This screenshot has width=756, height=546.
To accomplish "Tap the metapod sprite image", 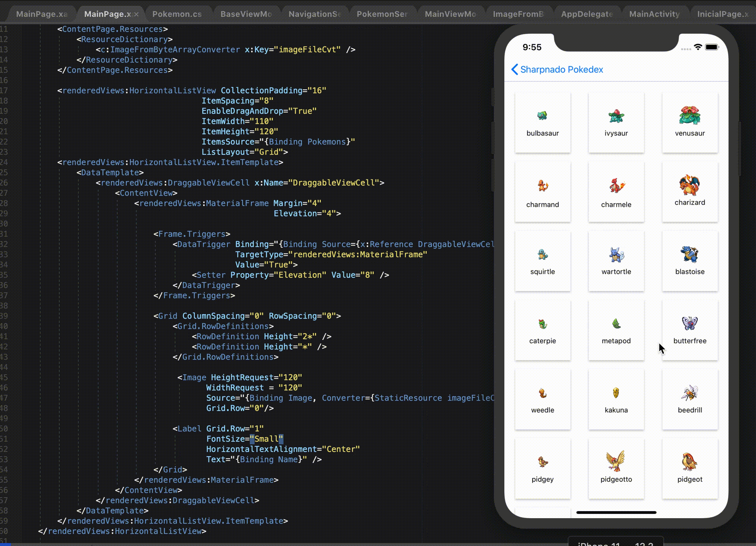I will (x=616, y=324).
